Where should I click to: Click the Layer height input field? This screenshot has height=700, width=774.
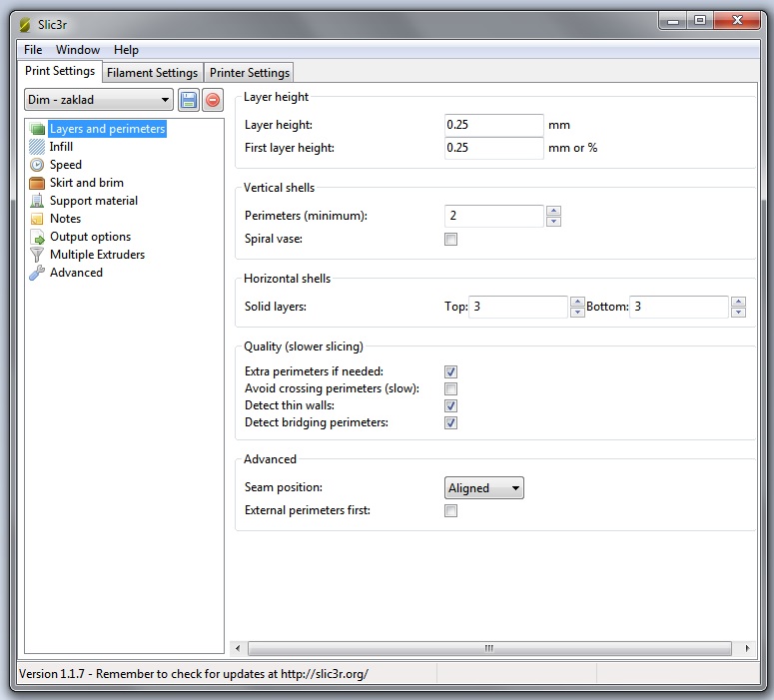(493, 125)
